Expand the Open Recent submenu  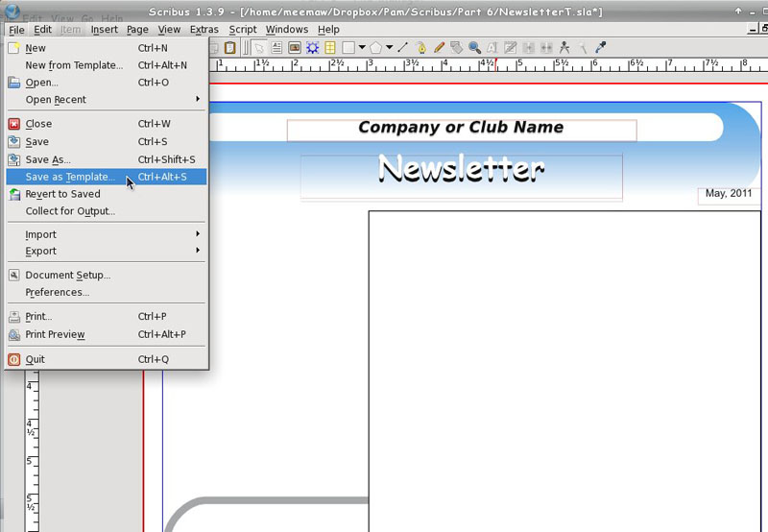click(107, 100)
